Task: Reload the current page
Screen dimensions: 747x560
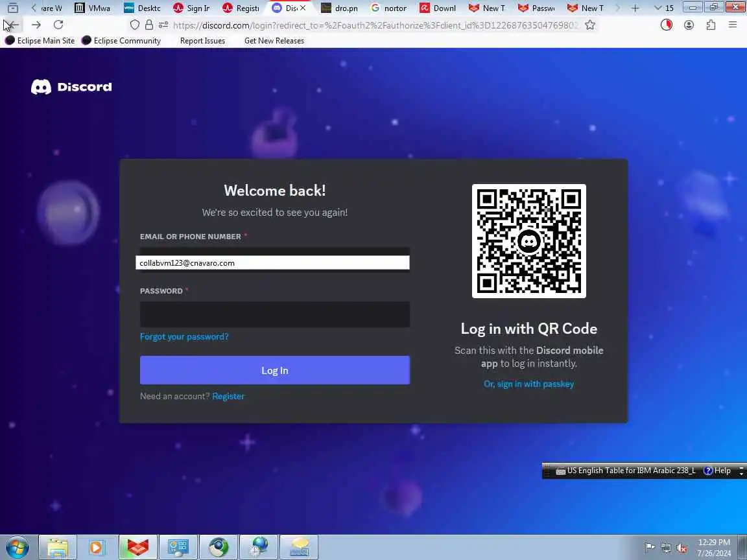Action: tap(58, 25)
